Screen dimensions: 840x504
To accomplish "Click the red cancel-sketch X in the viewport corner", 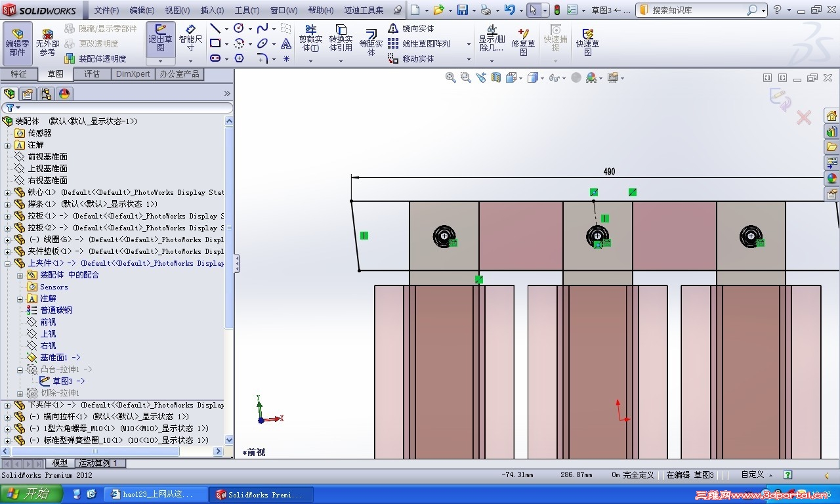I will pos(803,117).
